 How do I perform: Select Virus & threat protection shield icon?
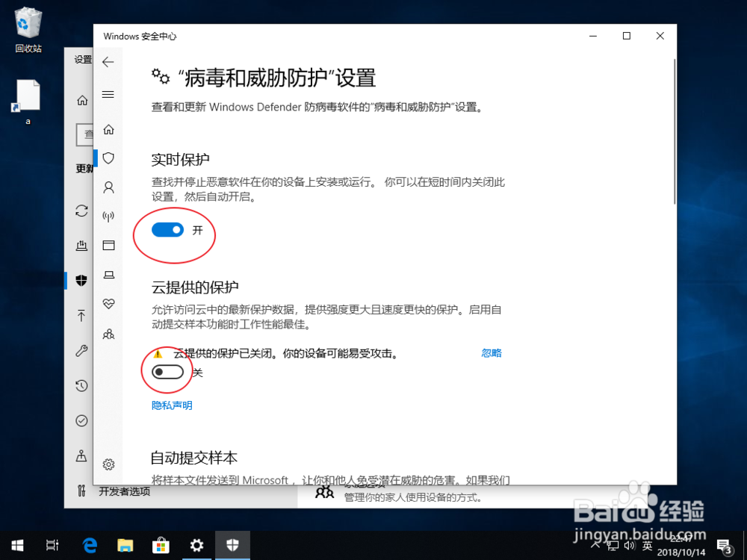click(108, 158)
